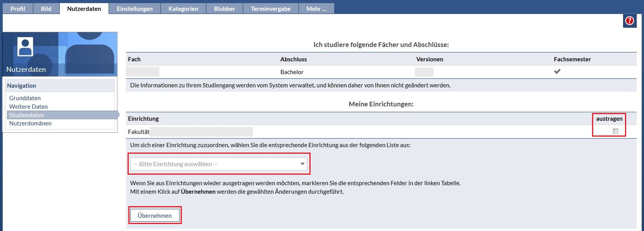The image size is (644, 231).
Task: Expand the 'Mehr ...' tab menu
Action: click(x=316, y=9)
